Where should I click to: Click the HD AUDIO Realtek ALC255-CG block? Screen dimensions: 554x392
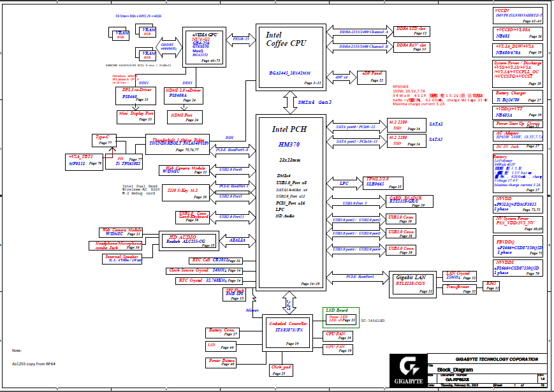point(189,241)
